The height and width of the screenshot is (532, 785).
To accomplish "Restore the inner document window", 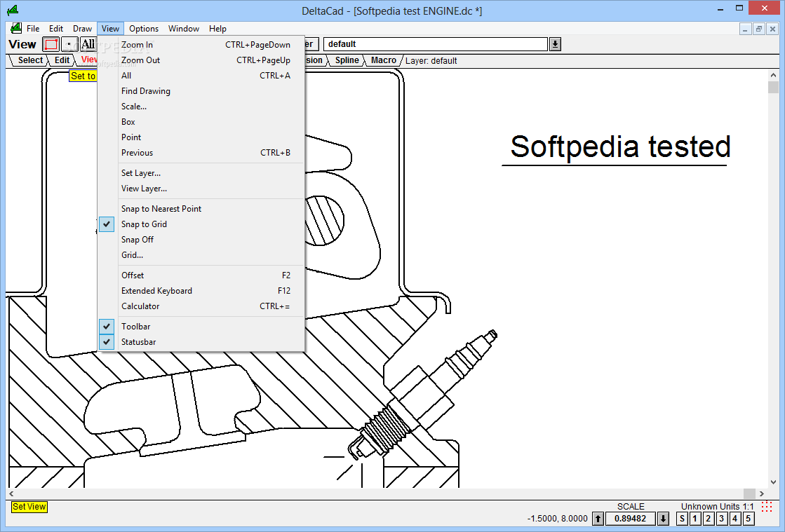I will click(x=759, y=29).
